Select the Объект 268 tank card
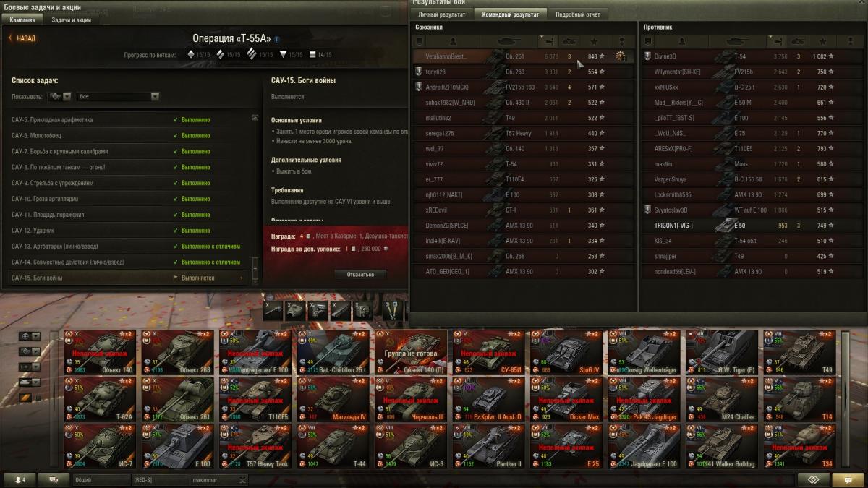Image resolution: width=868 pixels, height=488 pixels. click(177, 352)
